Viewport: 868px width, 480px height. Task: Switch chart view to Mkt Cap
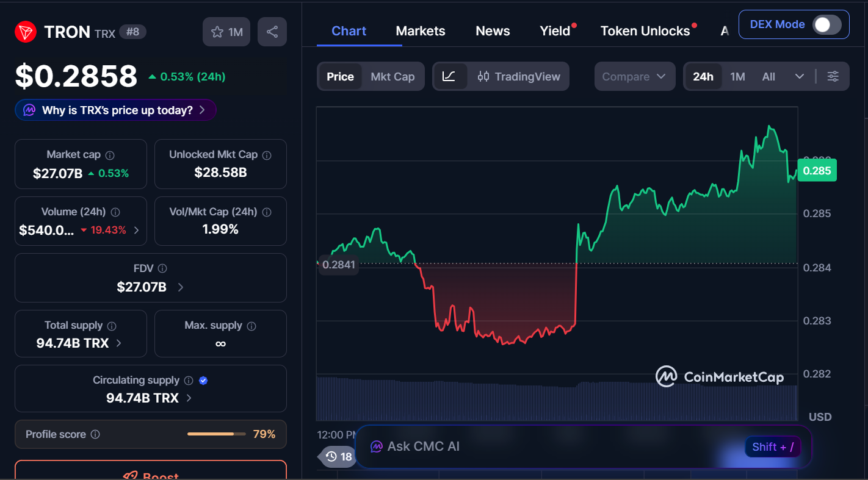coord(392,76)
